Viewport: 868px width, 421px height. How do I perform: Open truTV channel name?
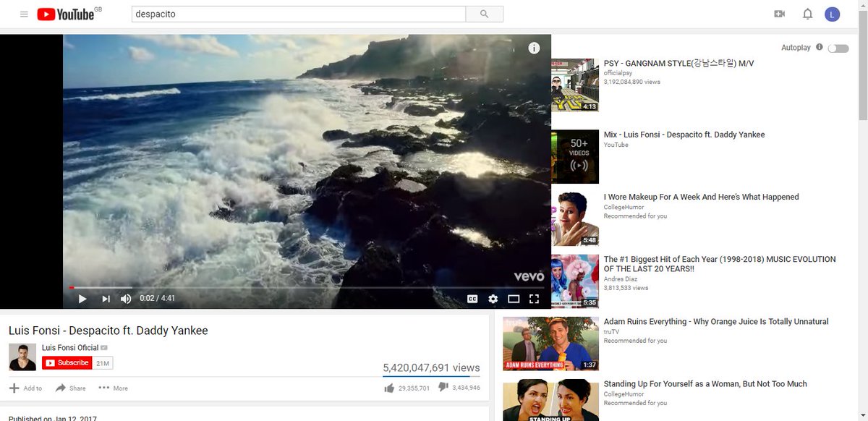(x=611, y=332)
